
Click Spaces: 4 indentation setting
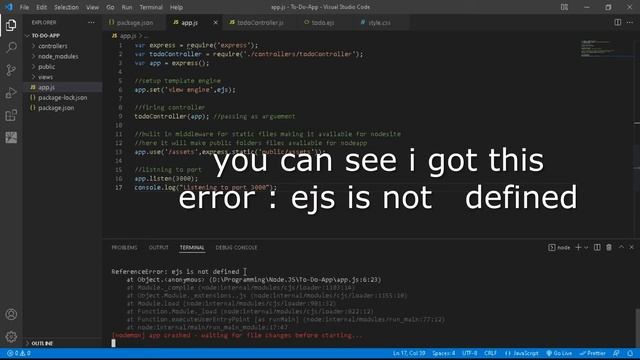tap(444, 353)
